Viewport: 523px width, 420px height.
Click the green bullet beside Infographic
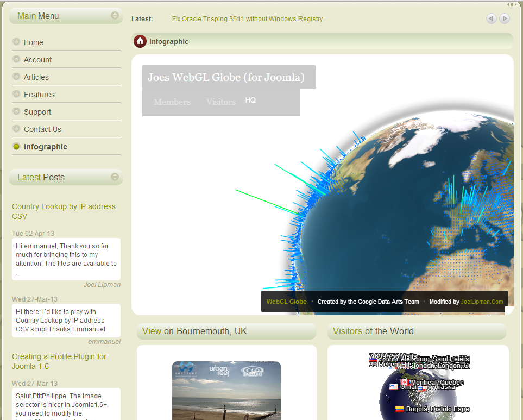[x=16, y=146]
